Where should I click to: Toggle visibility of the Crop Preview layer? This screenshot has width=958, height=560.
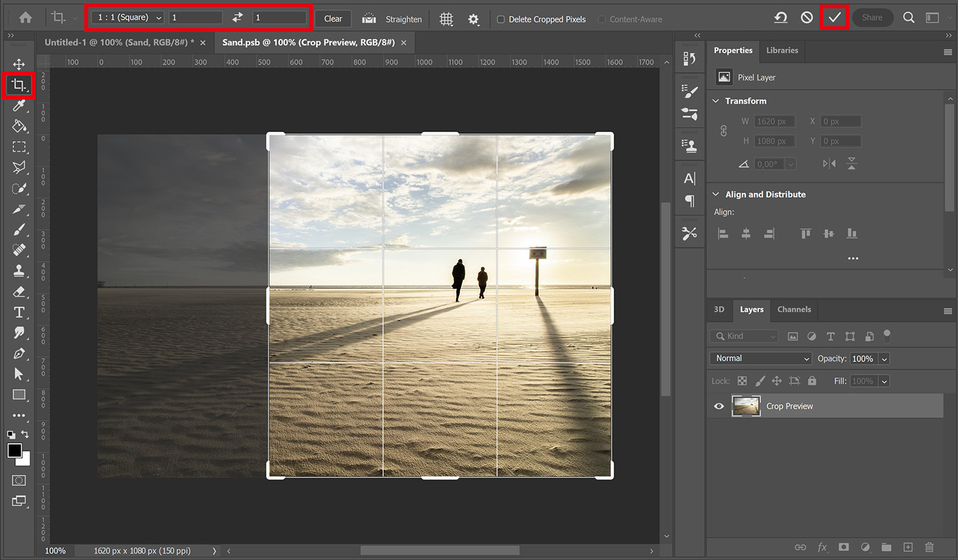click(718, 406)
